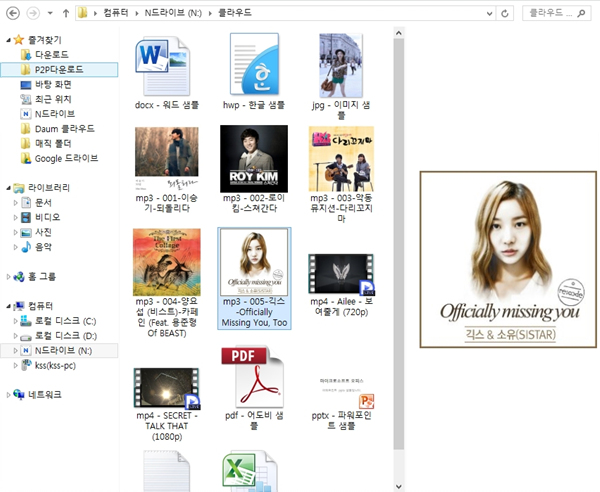Click the N드라이브 (N:) breadcrumb
600x492 pixels.
pos(173,13)
